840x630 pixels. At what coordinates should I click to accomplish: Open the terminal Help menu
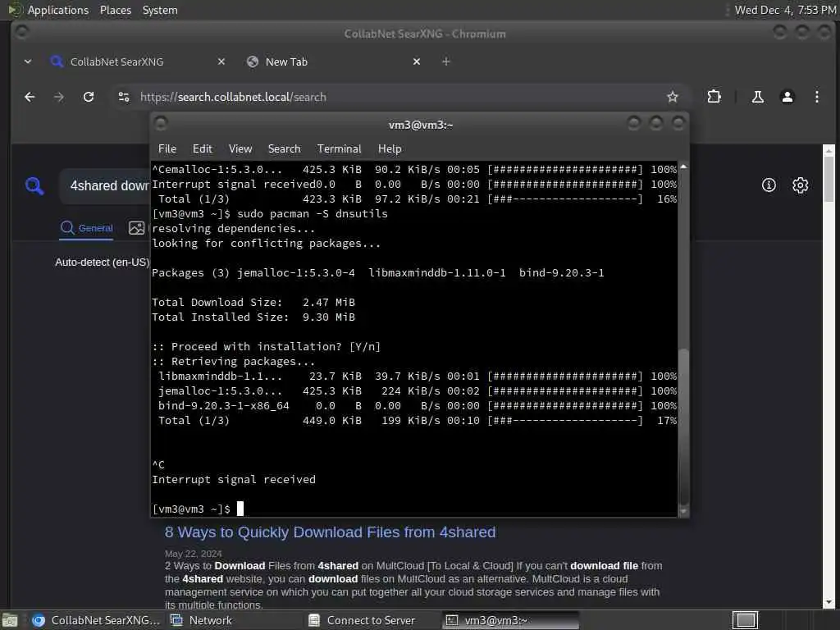coord(390,149)
